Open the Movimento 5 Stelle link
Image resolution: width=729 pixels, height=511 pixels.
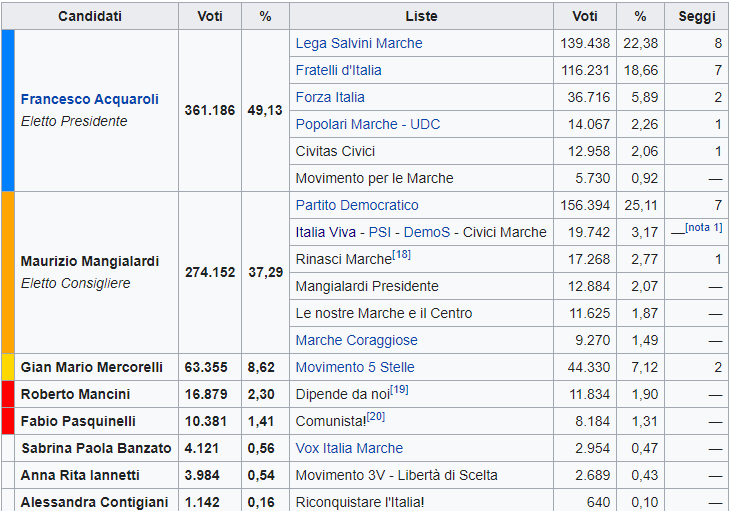coord(355,367)
